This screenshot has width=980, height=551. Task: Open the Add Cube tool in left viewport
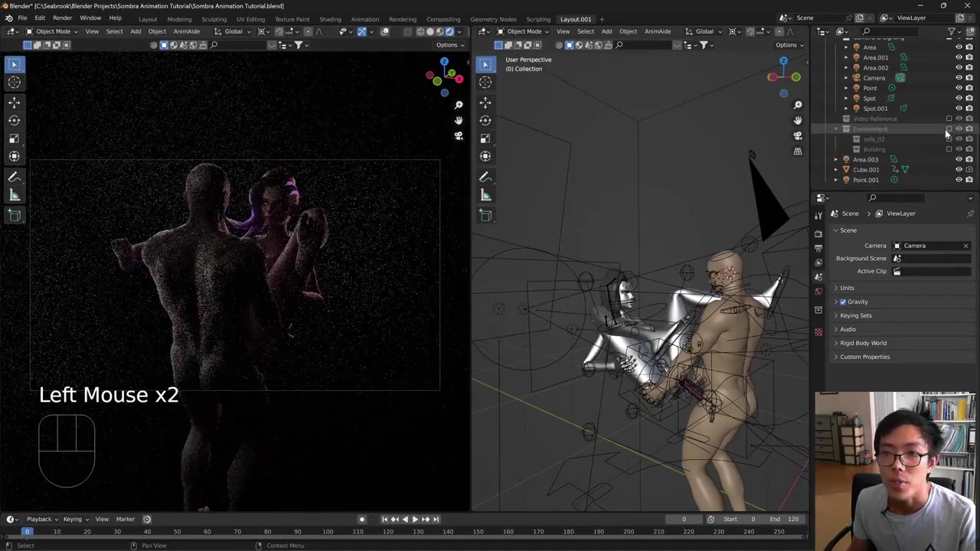point(14,215)
